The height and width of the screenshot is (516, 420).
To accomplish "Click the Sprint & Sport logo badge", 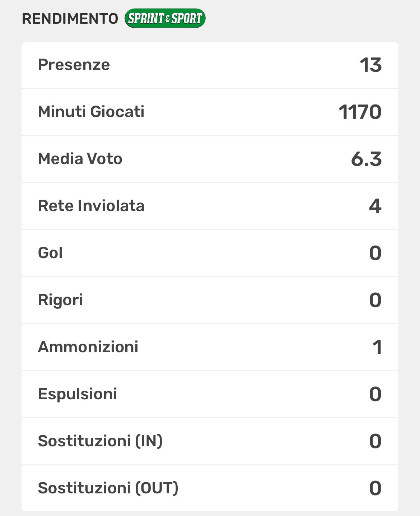I will (x=165, y=18).
